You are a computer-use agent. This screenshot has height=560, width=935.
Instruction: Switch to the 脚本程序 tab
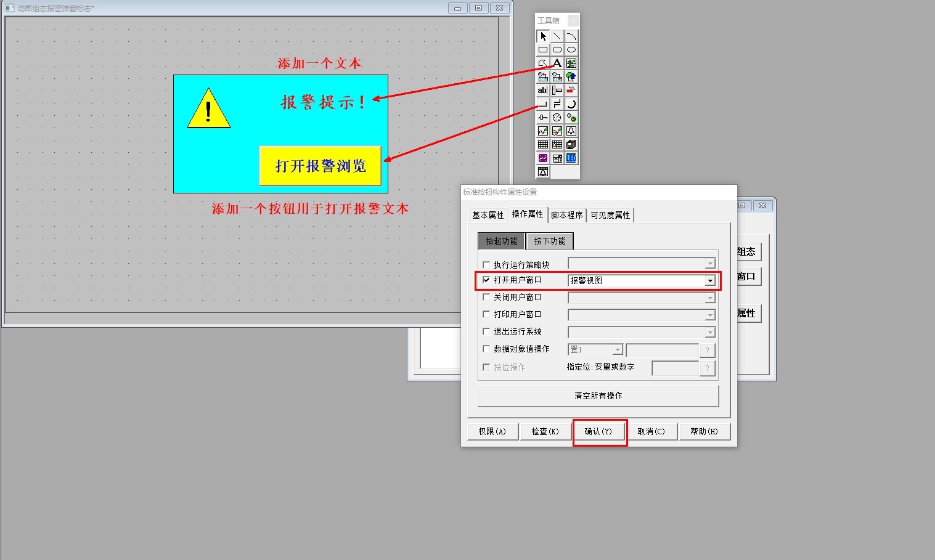click(566, 214)
